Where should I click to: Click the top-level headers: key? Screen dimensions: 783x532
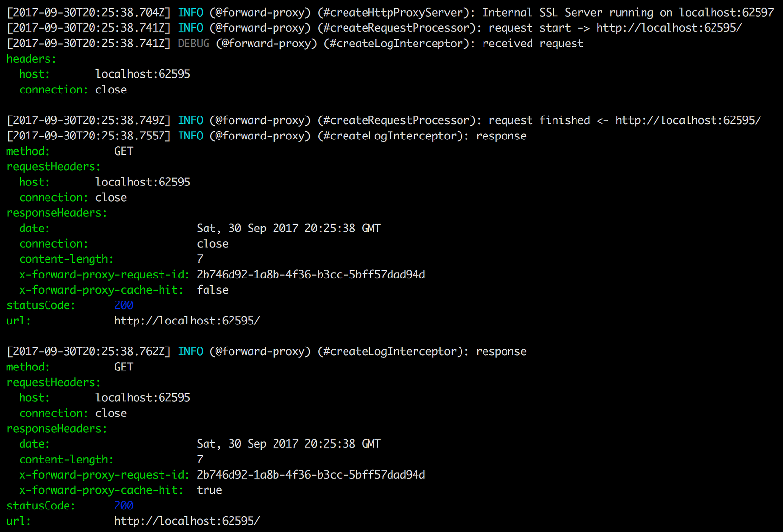tap(31, 59)
